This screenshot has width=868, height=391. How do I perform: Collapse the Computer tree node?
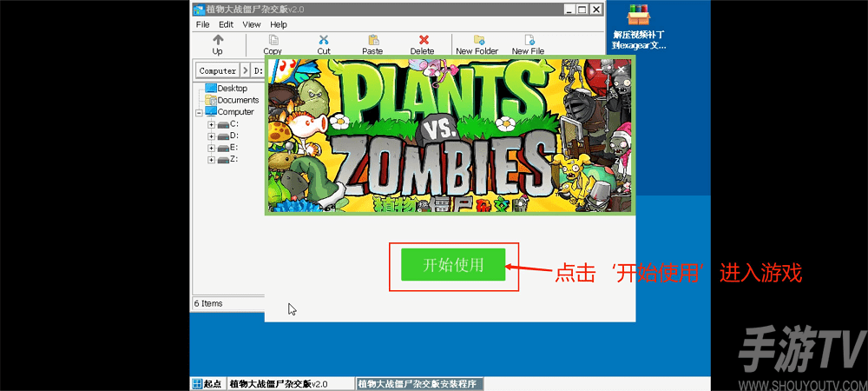point(200,112)
